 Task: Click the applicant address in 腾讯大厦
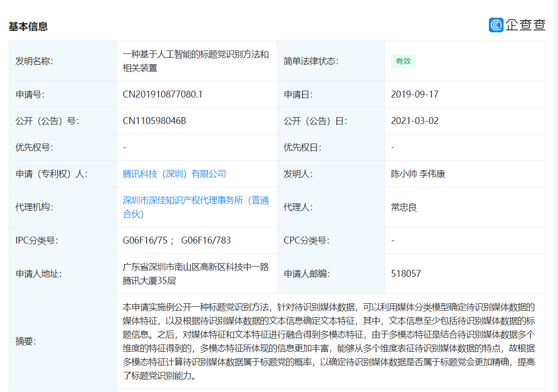(196, 274)
